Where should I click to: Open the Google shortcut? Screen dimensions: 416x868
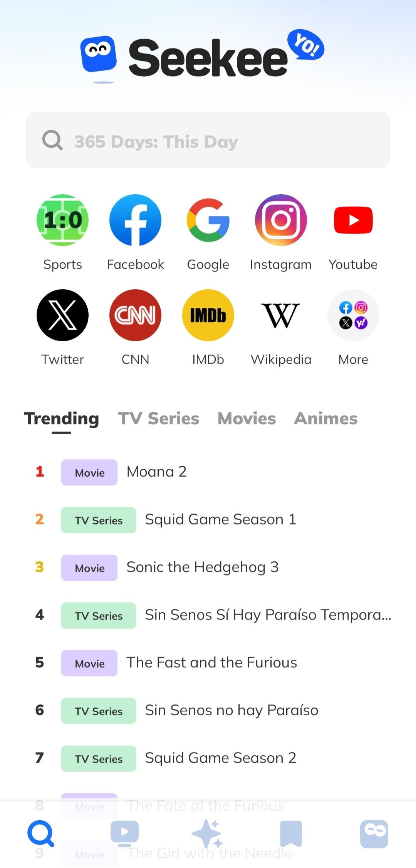point(208,220)
